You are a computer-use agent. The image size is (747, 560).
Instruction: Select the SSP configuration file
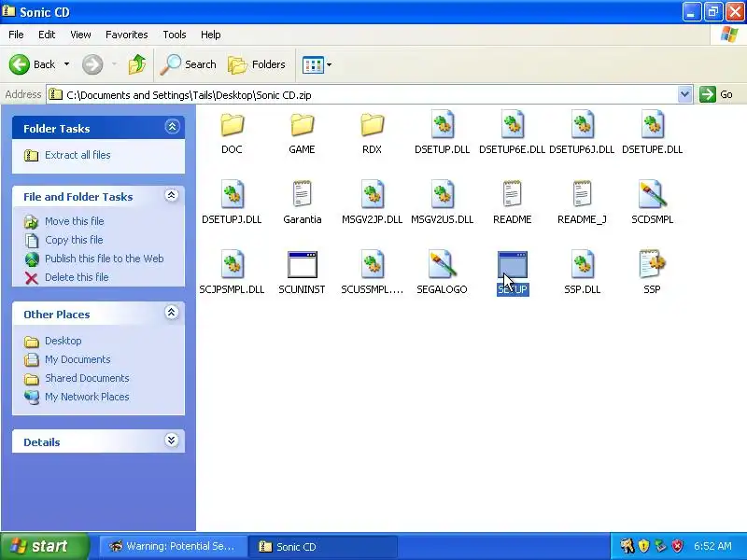coord(652,273)
